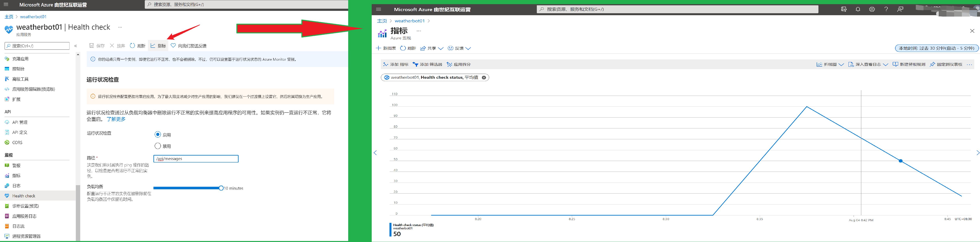Viewport: 980px width, 242px height.
Task: Select the 启用 (Enable) radio button
Action: [158, 134]
